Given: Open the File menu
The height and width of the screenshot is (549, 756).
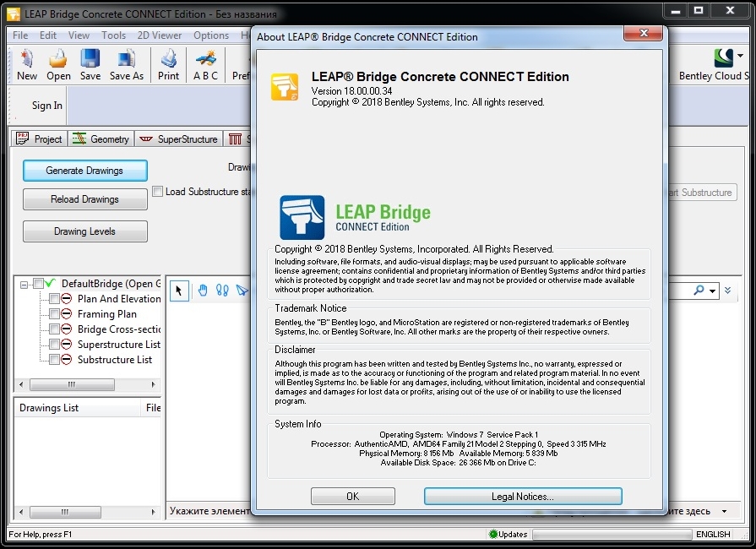Looking at the screenshot, I should click(20, 35).
